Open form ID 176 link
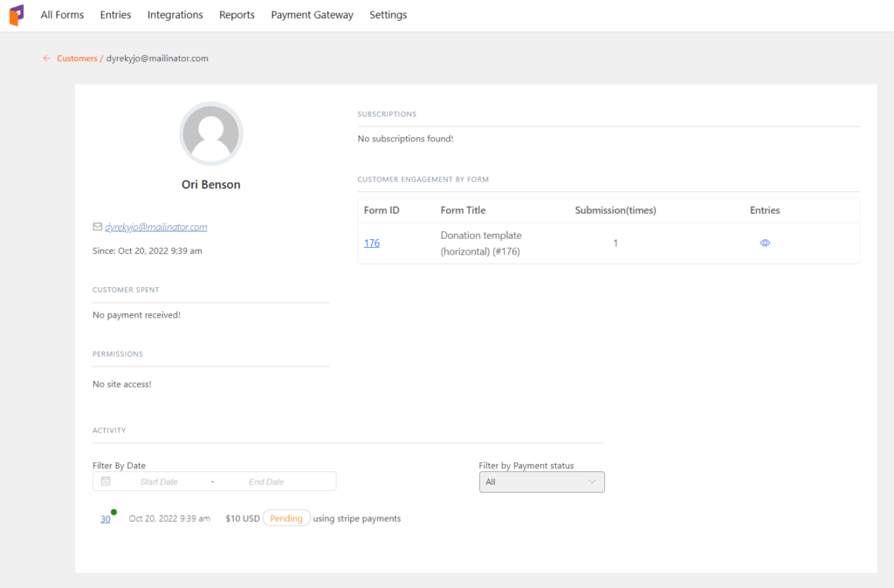This screenshot has width=894, height=588. point(371,243)
